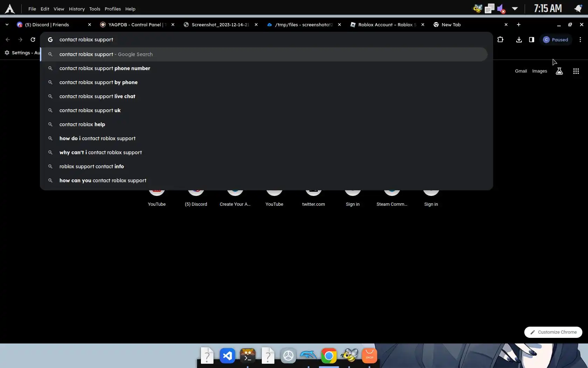The height and width of the screenshot is (368, 588).
Task: Select 'contact roblox support uk' suggestion
Action: coord(264,110)
